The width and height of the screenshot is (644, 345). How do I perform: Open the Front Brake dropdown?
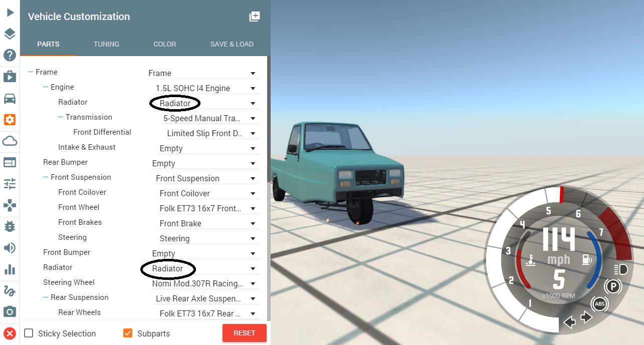208,223
